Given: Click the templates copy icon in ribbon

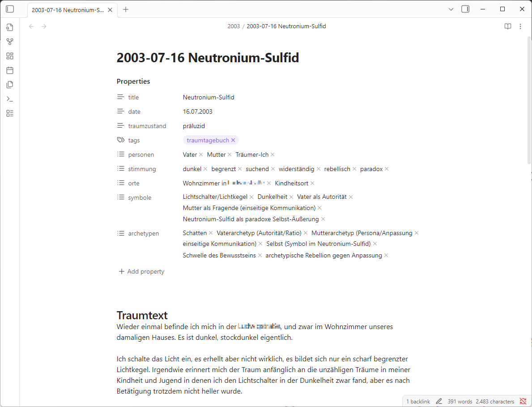Looking at the screenshot, I should point(10,85).
